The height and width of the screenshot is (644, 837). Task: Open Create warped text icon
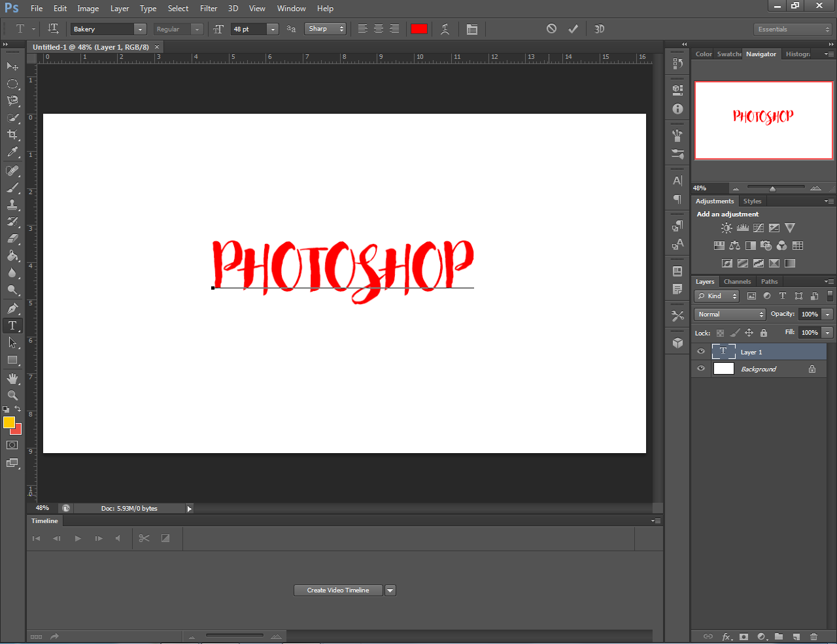(x=445, y=29)
